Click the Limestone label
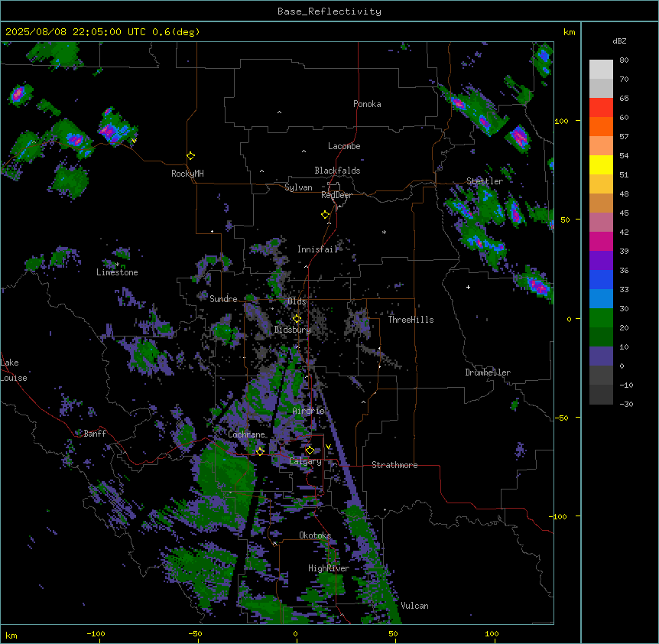The image size is (659, 644). click(x=117, y=272)
